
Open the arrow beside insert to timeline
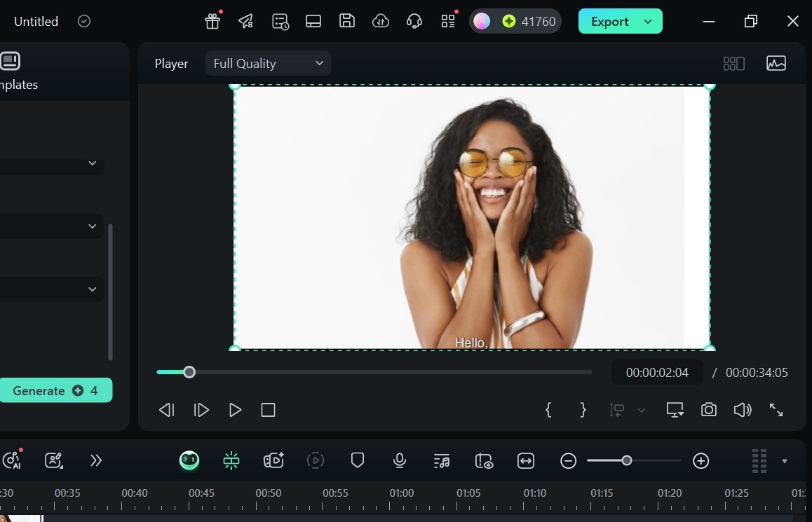click(x=642, y=411)
